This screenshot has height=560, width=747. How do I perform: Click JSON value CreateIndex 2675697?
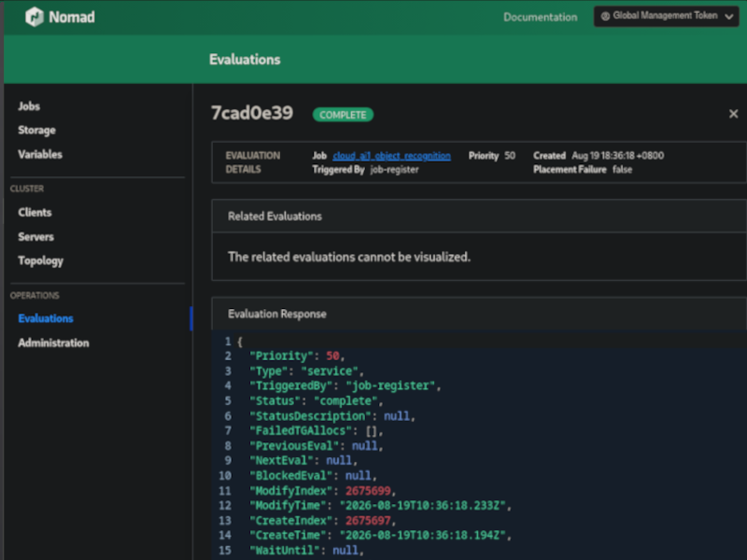coord(368,521)
